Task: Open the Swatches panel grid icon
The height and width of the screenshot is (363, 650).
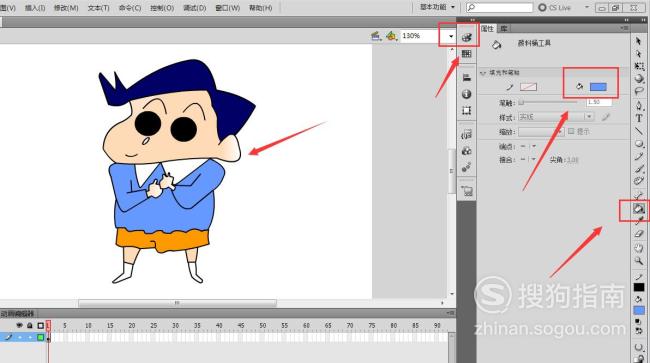Action: point(466,54)
